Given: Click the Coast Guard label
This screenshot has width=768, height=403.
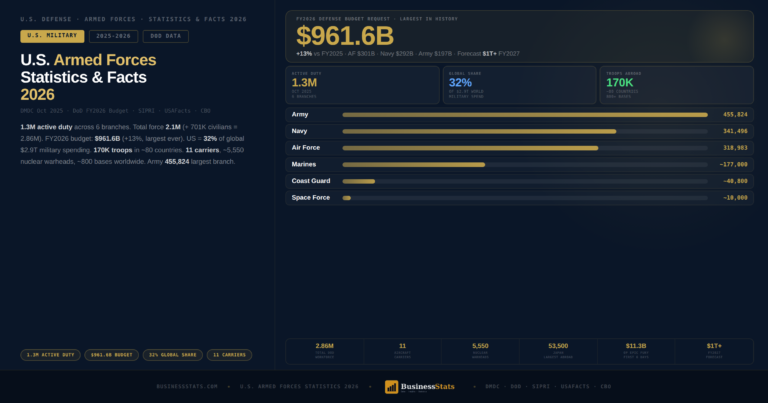Looking at the screenshot, I should (311, 181).
